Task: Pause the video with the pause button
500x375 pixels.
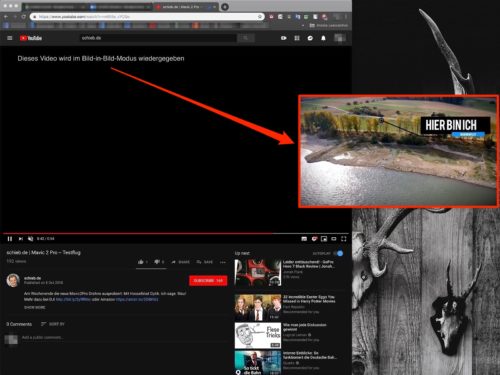Action: [x=10, y=239]
